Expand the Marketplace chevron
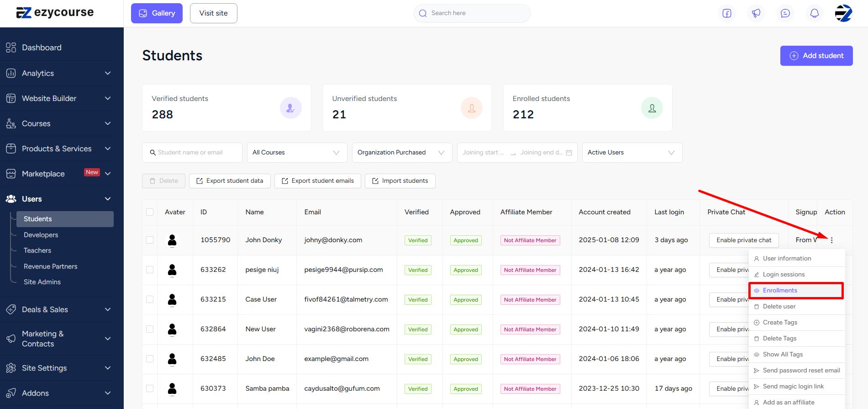 click(108, 174)
